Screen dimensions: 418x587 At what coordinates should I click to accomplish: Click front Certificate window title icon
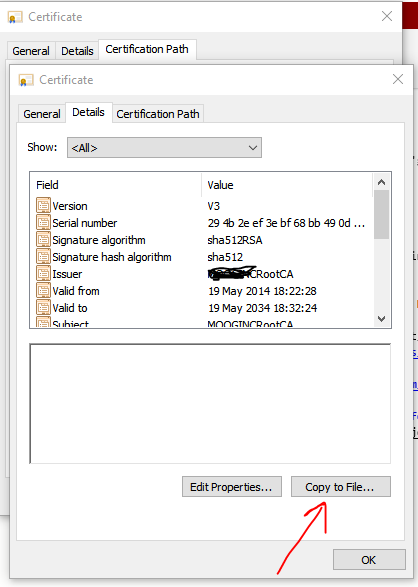click(x=26, y=80)
